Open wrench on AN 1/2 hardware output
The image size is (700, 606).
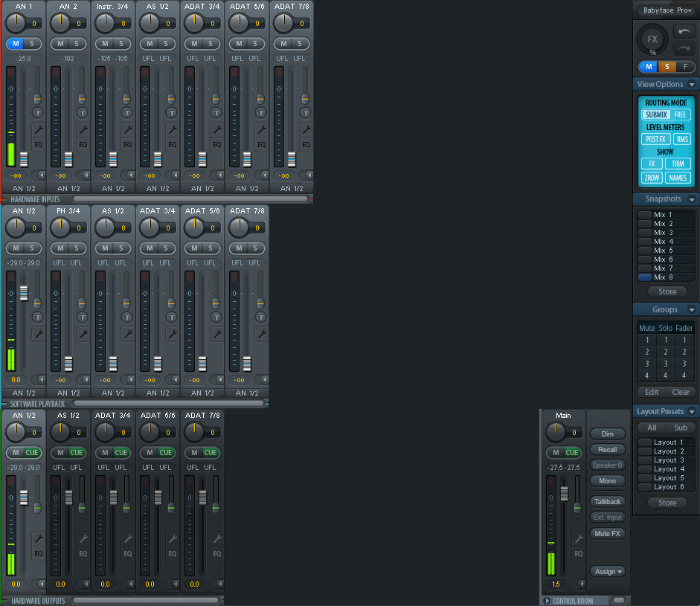point(39,538)
